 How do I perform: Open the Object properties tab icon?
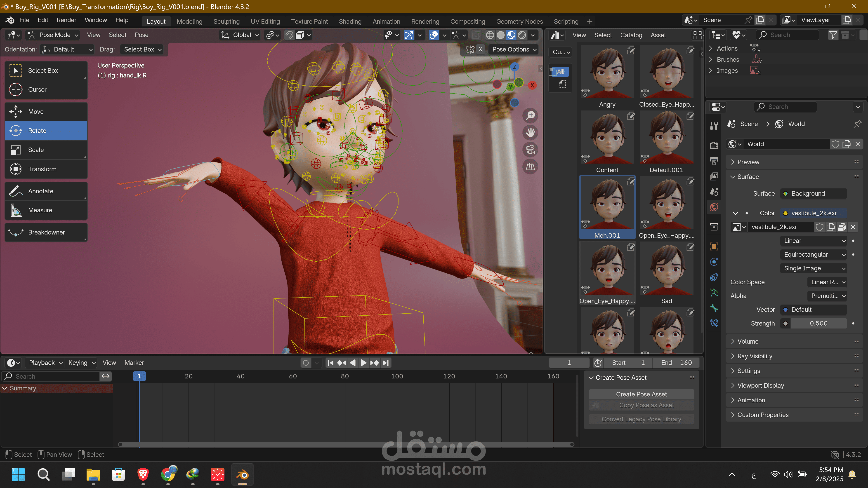714,246
